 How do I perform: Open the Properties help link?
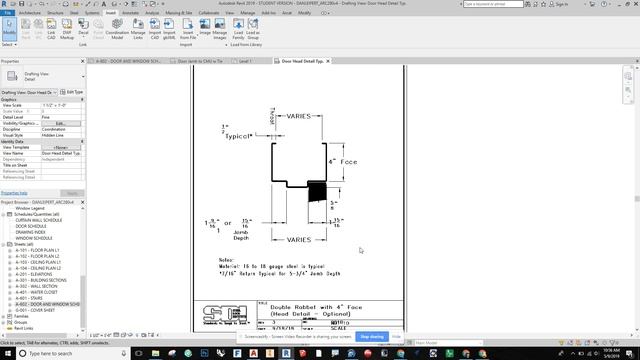[14, 193]
